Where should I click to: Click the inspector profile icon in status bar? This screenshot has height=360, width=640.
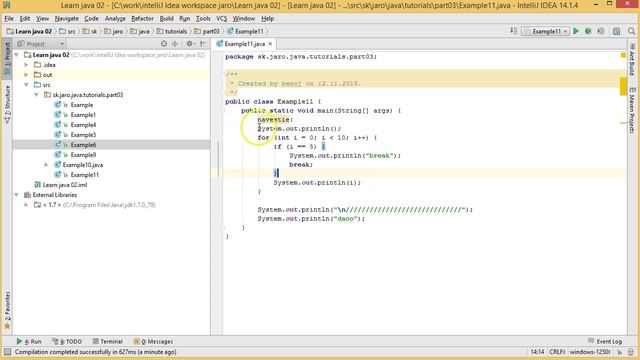[x=631, y=352]
